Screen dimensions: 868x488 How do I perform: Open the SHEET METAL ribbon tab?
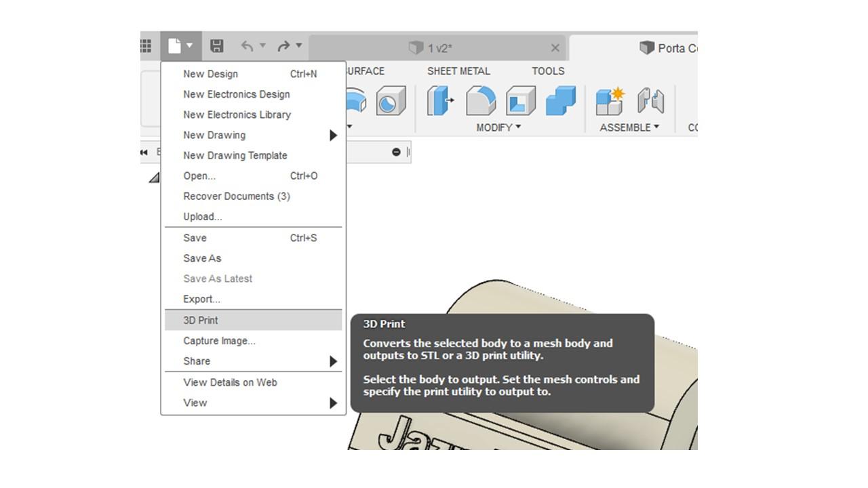458,71
